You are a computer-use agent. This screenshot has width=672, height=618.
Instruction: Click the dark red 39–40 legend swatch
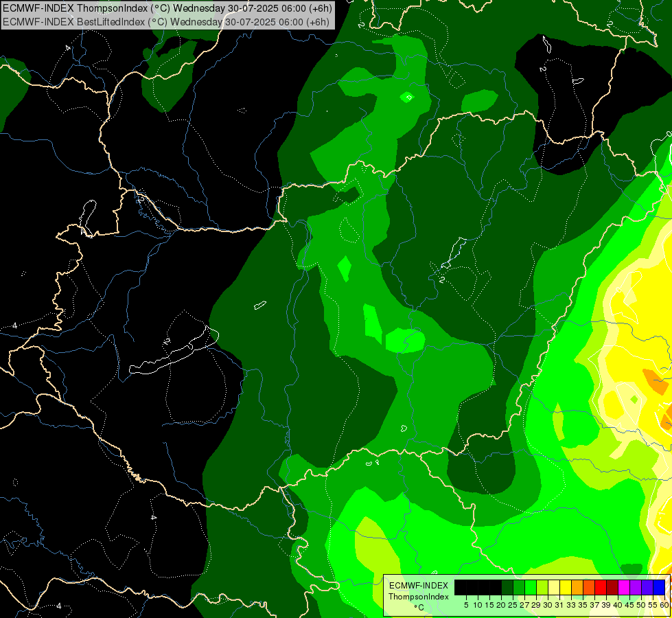(x=612, y=588)
